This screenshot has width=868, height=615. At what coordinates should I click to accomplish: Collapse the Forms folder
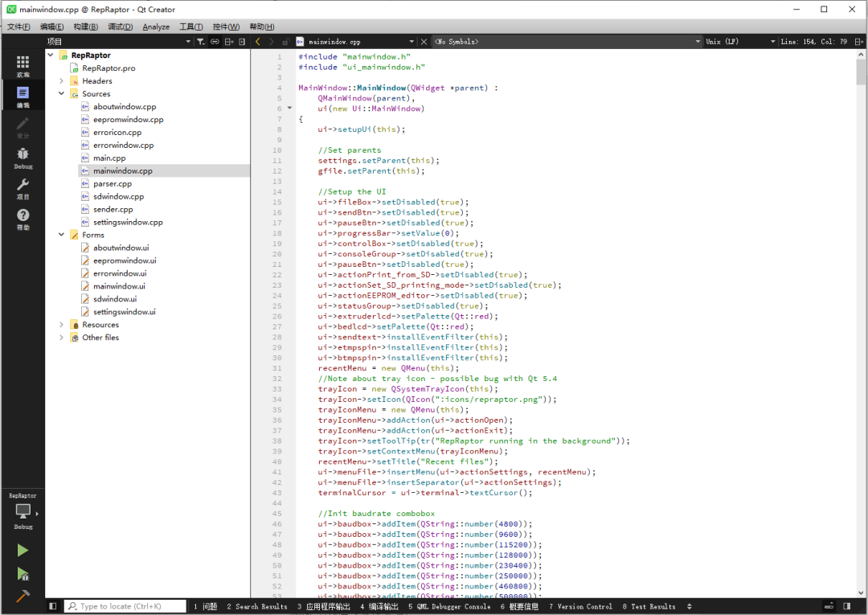[61, 235]
